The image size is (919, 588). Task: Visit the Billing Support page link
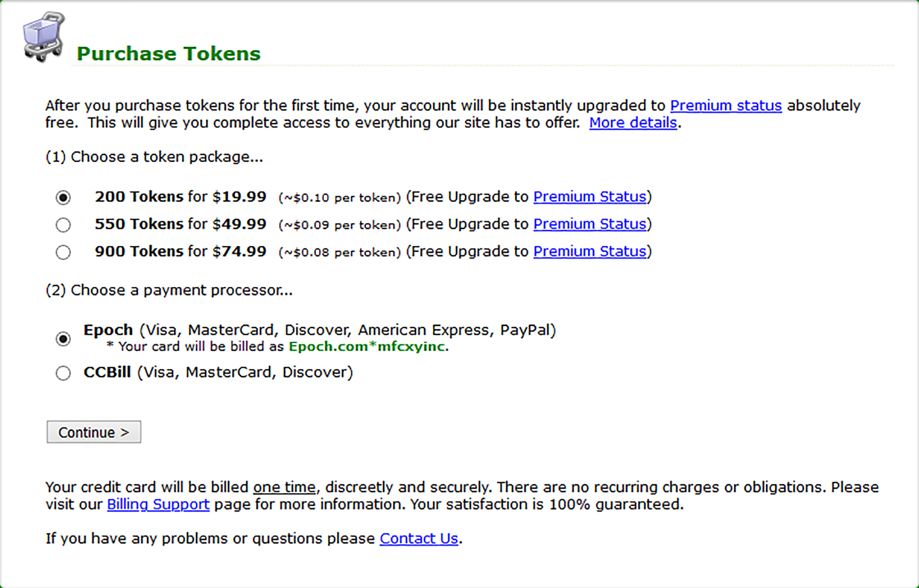click(x=158, y=504)
